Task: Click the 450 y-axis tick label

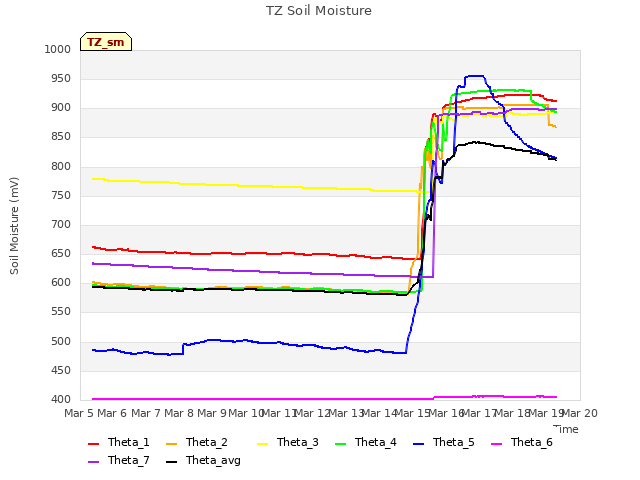Action: click(x=61, y=370)
